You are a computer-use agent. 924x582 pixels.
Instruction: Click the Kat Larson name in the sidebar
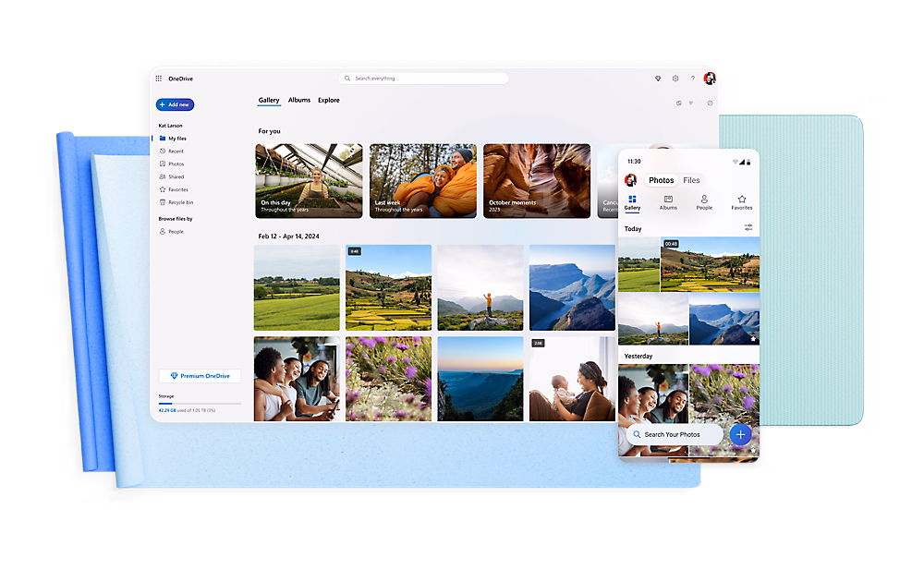[170, 126]
